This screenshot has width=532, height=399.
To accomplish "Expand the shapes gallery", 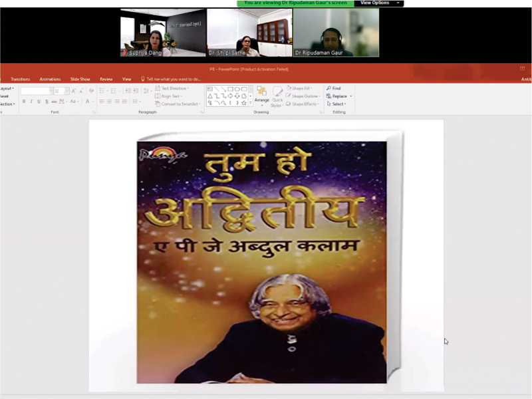I will [251, 103].
